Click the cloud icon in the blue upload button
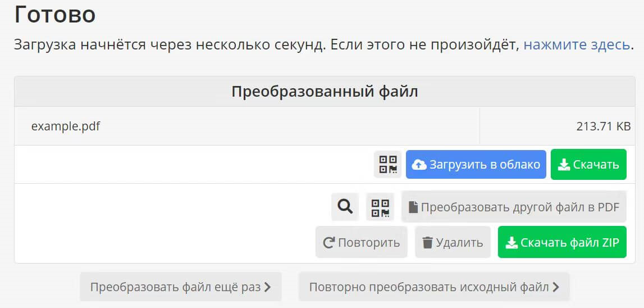This screenshot has width=644, height=308. [x=419, y=165]
